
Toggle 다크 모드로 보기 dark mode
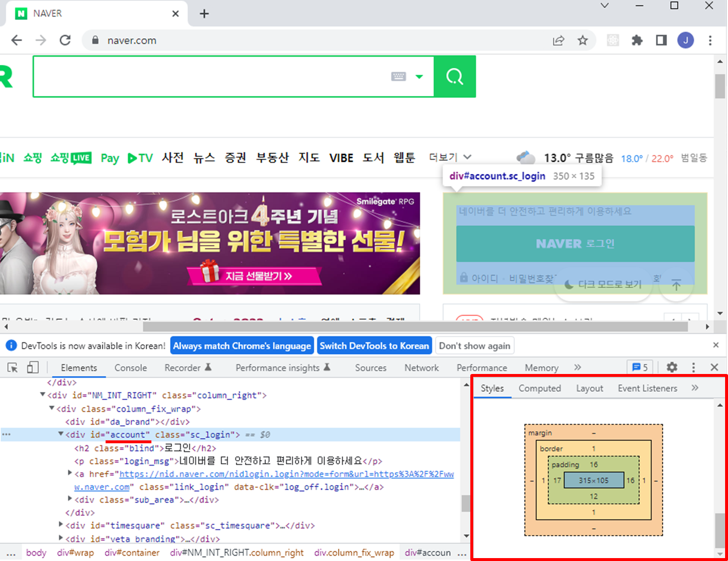tap(603, 284)
